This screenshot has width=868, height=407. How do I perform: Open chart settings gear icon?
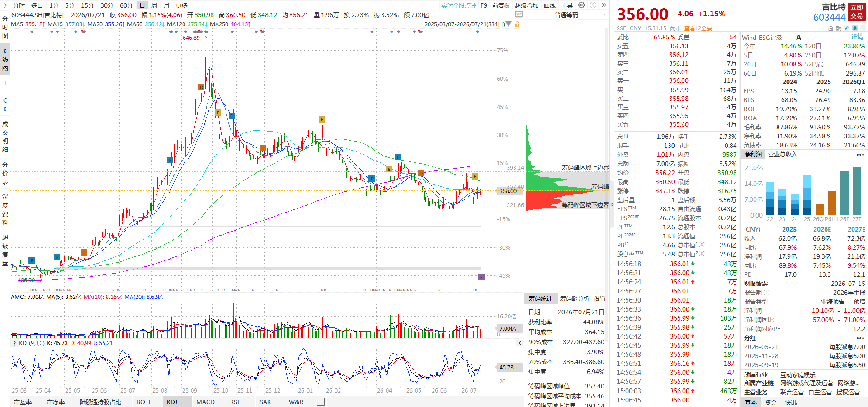[x=581, y=5]
